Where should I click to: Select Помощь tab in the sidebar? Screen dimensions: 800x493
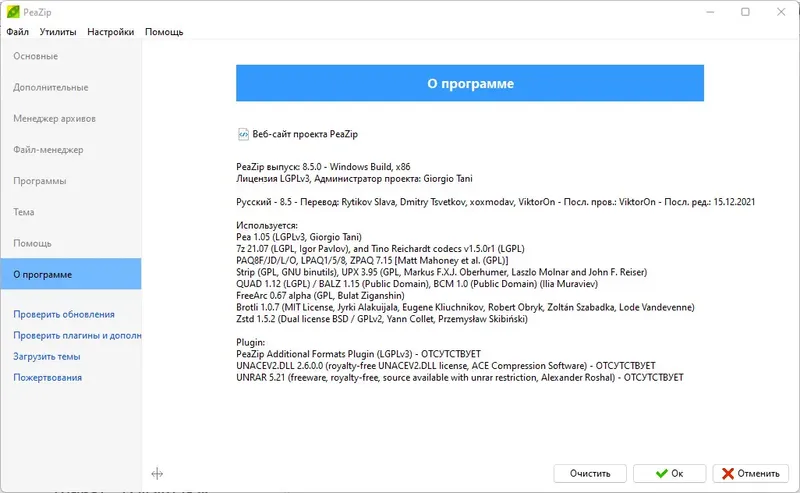[x=71, y=243]
